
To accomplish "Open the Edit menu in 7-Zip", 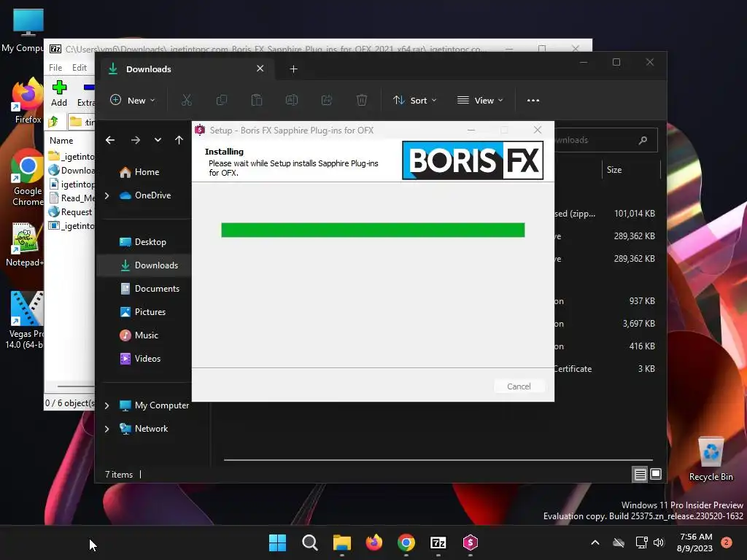I will [x=79, y=68].
